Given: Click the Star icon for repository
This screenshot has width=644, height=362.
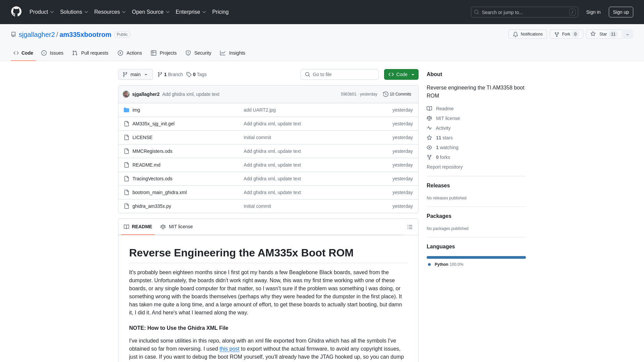Looking at the screenshot, I should click(593, 34).
